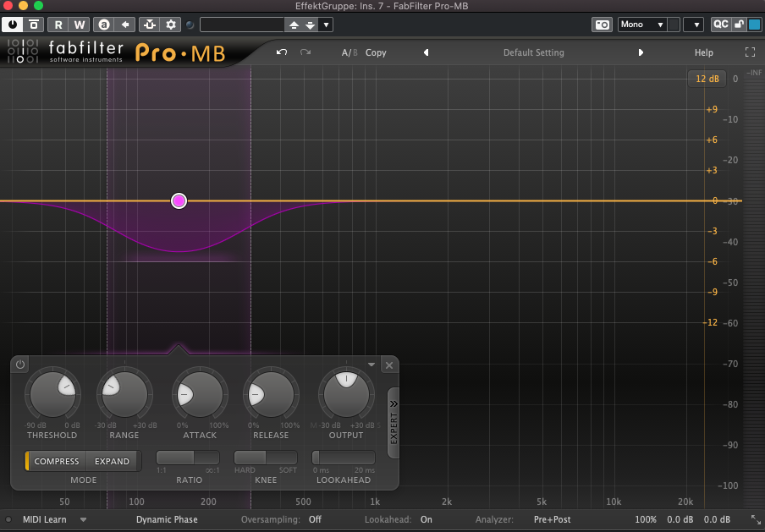Adjust the Ratio slider
The image size is (765, 532).
tap(188, 458)
